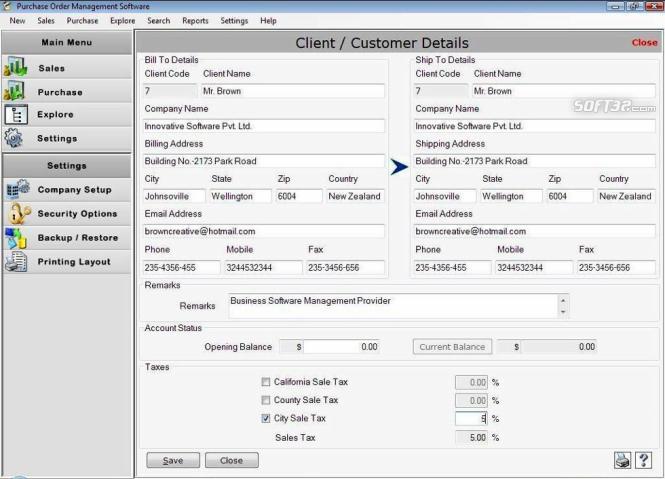Click the printer icon at bottom right
The height and width of the screenshot is (479, 665).
[622, 460]
